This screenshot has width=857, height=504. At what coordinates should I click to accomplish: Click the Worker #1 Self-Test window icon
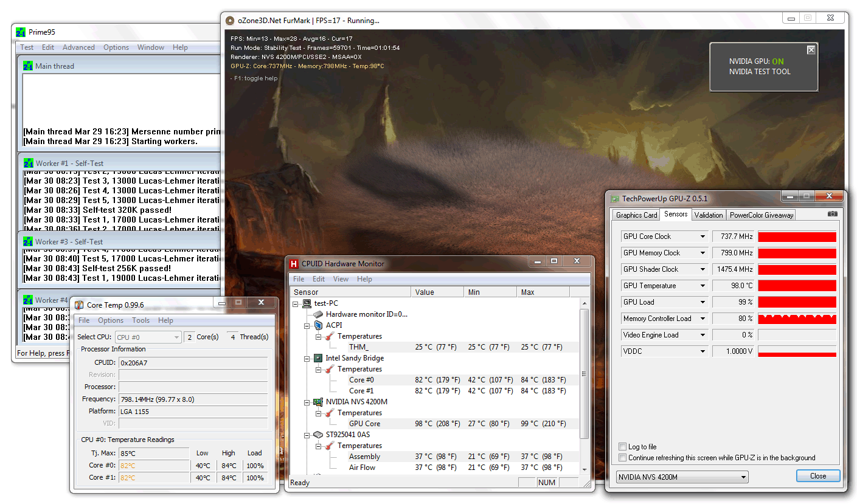click(28, 163)
